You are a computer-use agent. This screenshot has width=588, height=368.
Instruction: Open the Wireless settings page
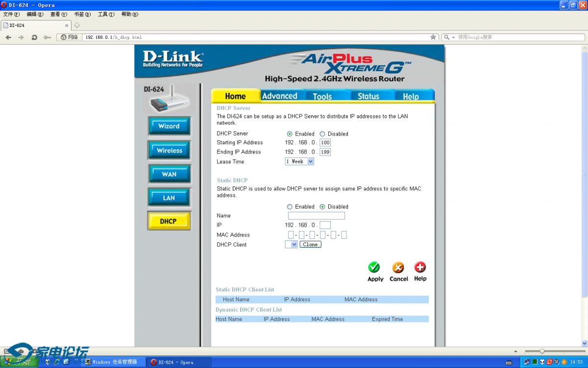click(169, 151)
